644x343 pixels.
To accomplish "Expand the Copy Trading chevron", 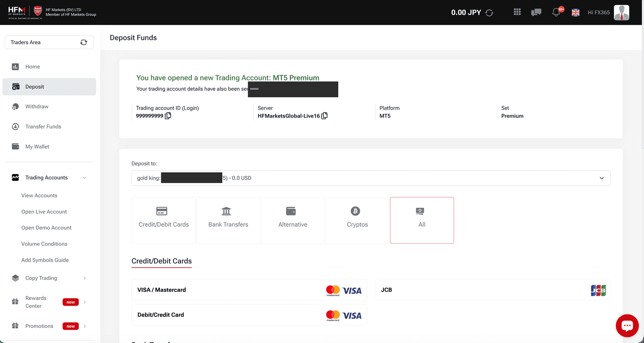I will pyautogui.click(x=85, y=278).
